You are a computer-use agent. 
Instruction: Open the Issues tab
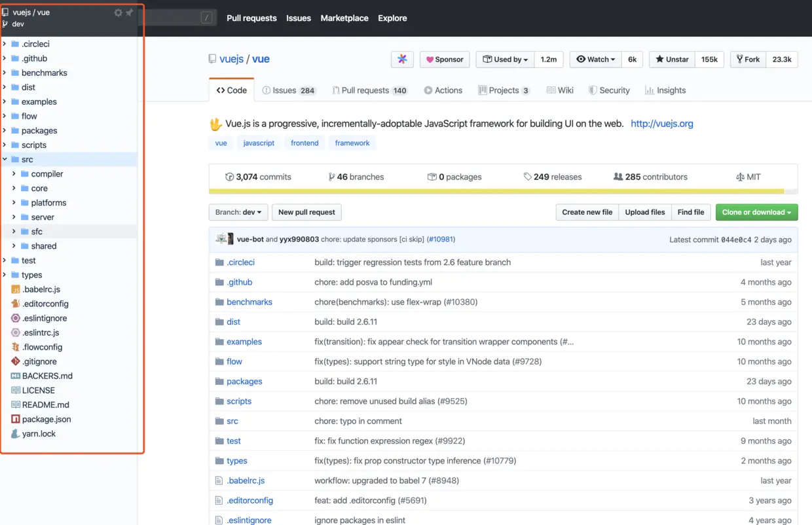[x=289, y=90]
